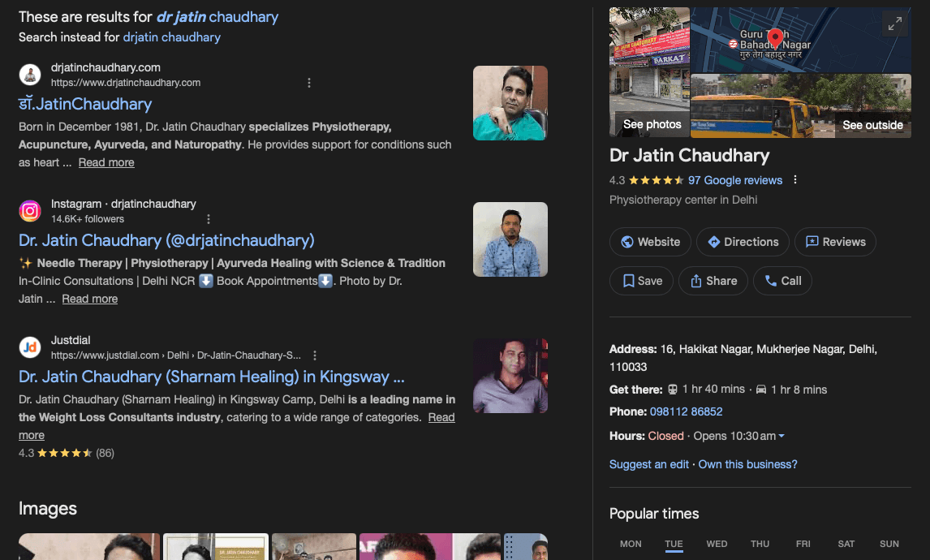Select the FRI tab in Popular times
This screenshot has height=560, width=930.
click(803, 544)
